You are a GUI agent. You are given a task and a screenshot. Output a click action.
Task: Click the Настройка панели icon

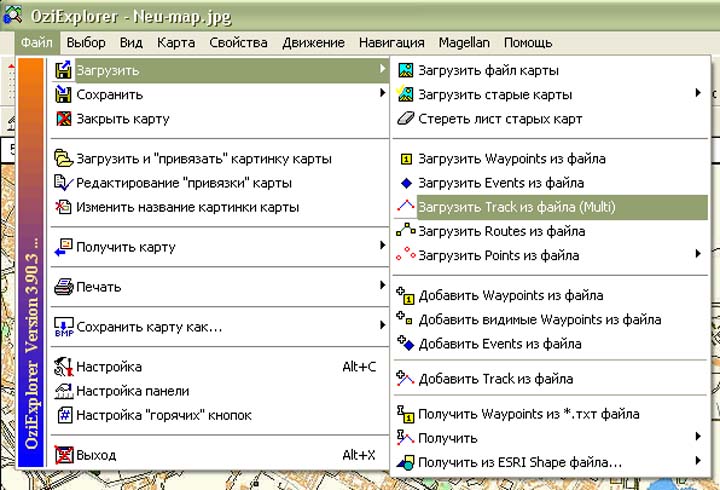63,391
